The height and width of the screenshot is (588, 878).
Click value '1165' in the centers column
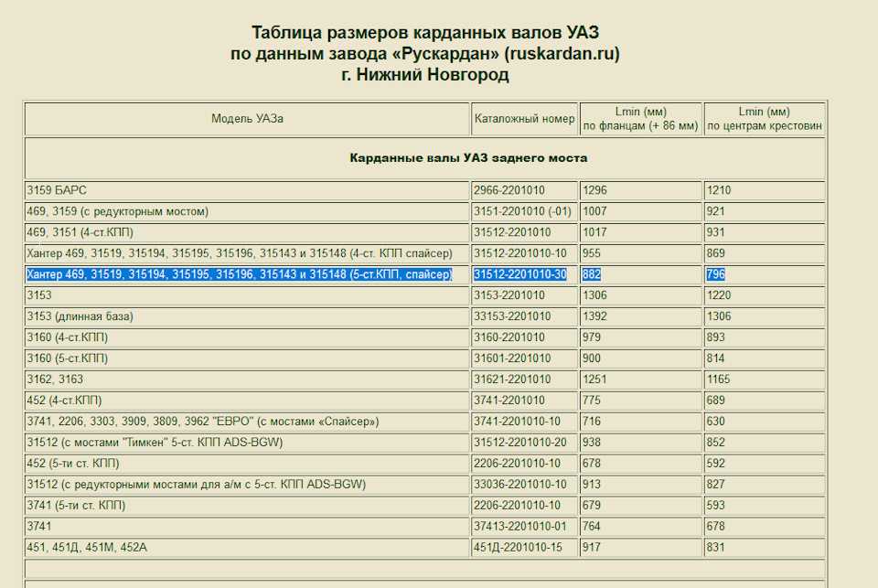pyautogui.click(x=719, y=380)
